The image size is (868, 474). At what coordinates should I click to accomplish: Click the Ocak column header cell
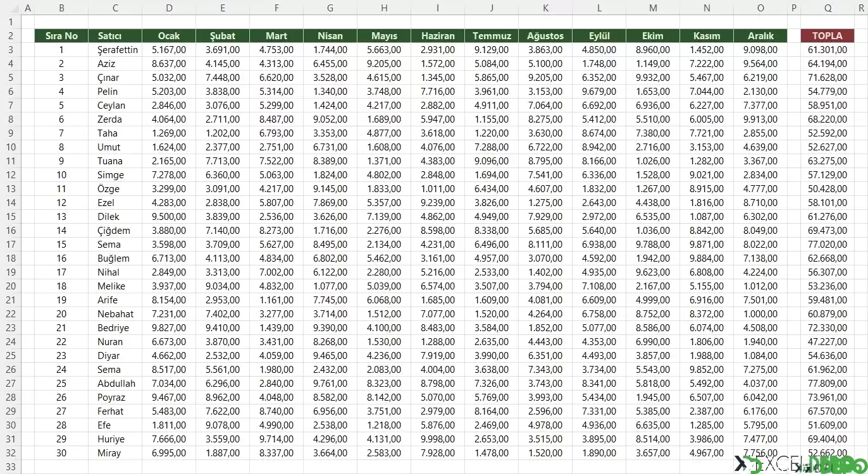[x=169, y=36]
